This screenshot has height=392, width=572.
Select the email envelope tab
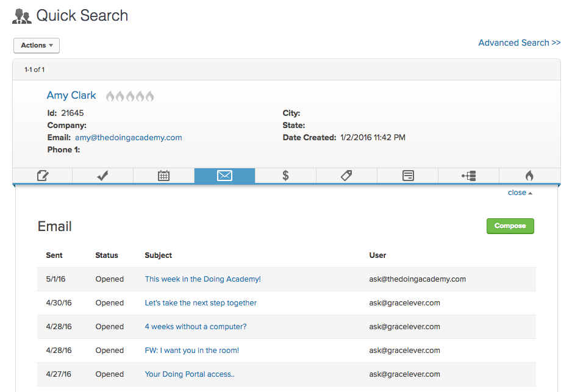coord(224,176)
